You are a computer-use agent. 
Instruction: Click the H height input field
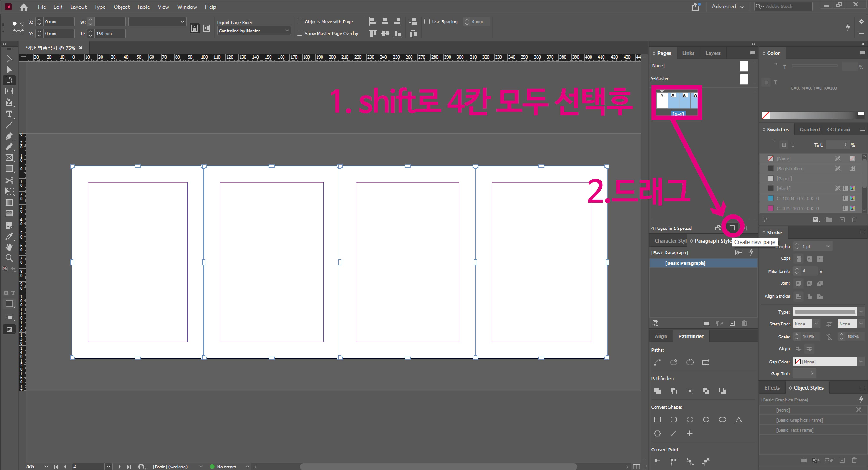pyautogui.click(x=110, y=33)
